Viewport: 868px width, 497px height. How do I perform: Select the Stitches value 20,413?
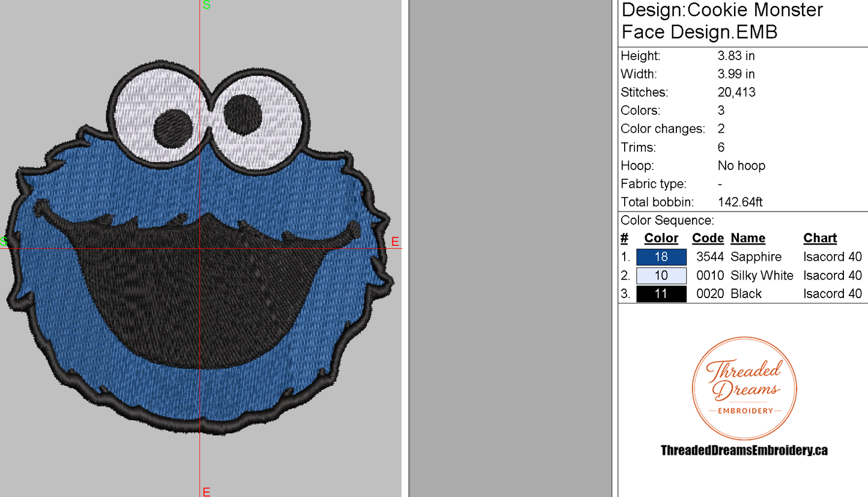point(736,93)
